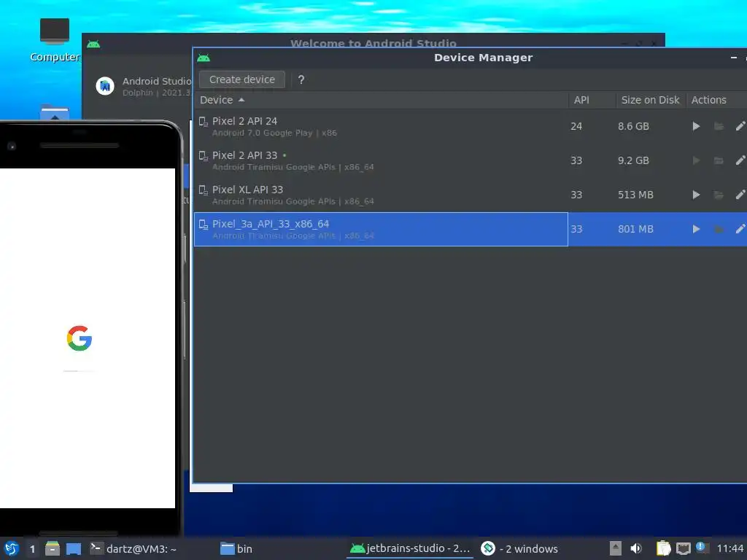747x560 pixels.
Task: Launch the Pixel 2 API 24 emulator
Action: click(696, 126)
